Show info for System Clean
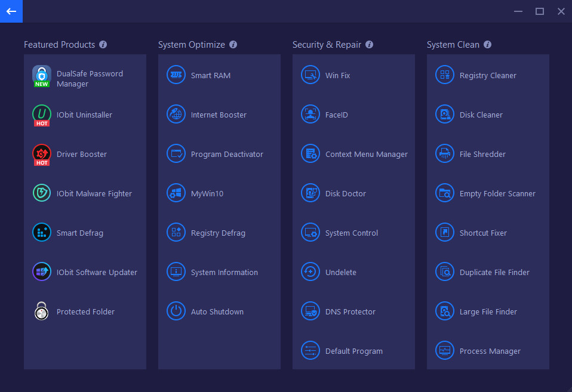The width and height of the screenshot is (572, 392). pos(487,45)
